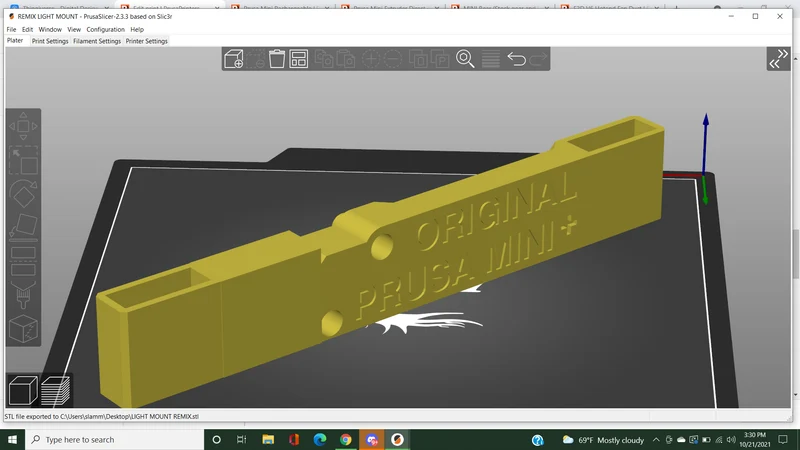
Task: Switch to the Filament Settings tab
Action: tap(97, 41)
